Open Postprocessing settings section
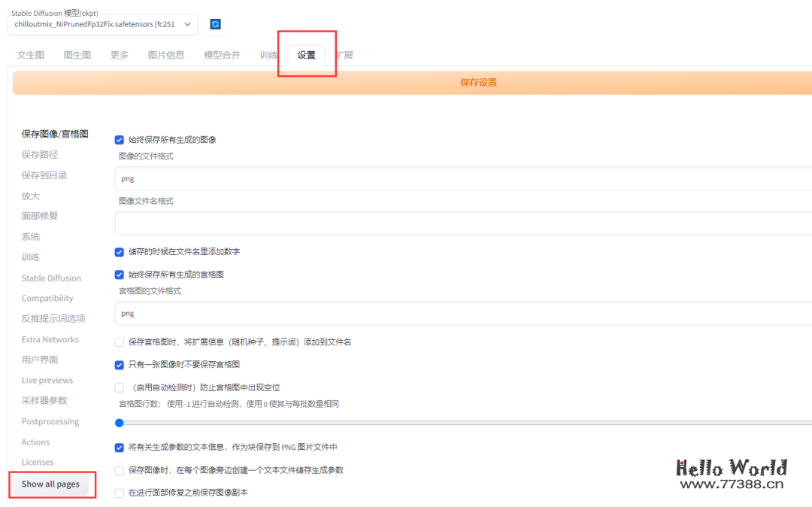 tap(50, 421)
